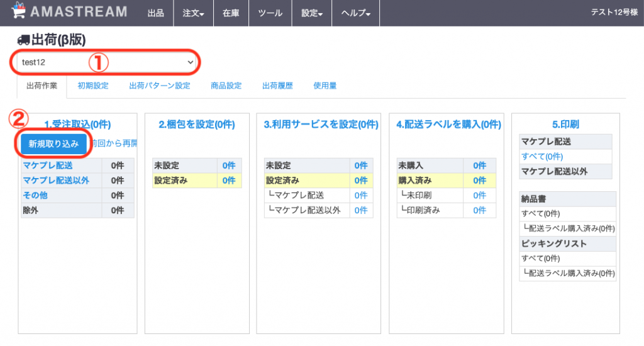This screenshot has width=644, height=346.
Task: Click 0件 next to 設定済み in 利用サービス
Action: pyautogui.click(x=361, y=181)
